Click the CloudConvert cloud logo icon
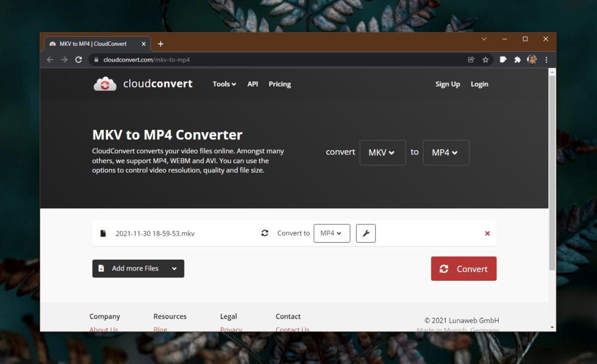 (105, 84)
